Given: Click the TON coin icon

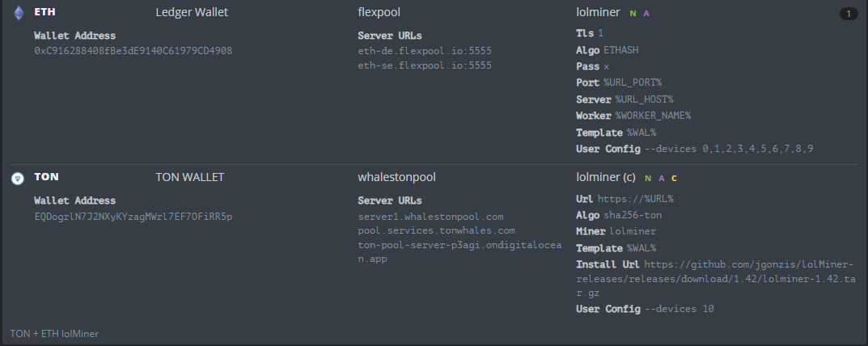Looking at the screenshot, I should pos(18,177).
